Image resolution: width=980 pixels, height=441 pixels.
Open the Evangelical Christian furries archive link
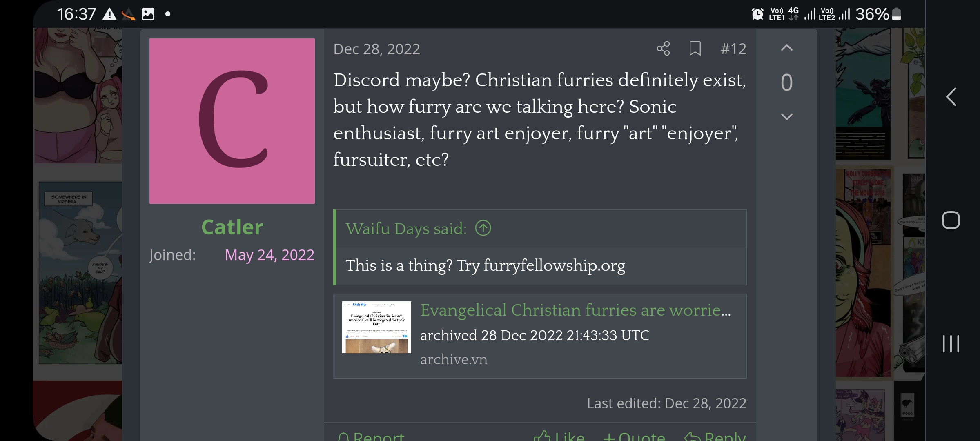(576, 310)
